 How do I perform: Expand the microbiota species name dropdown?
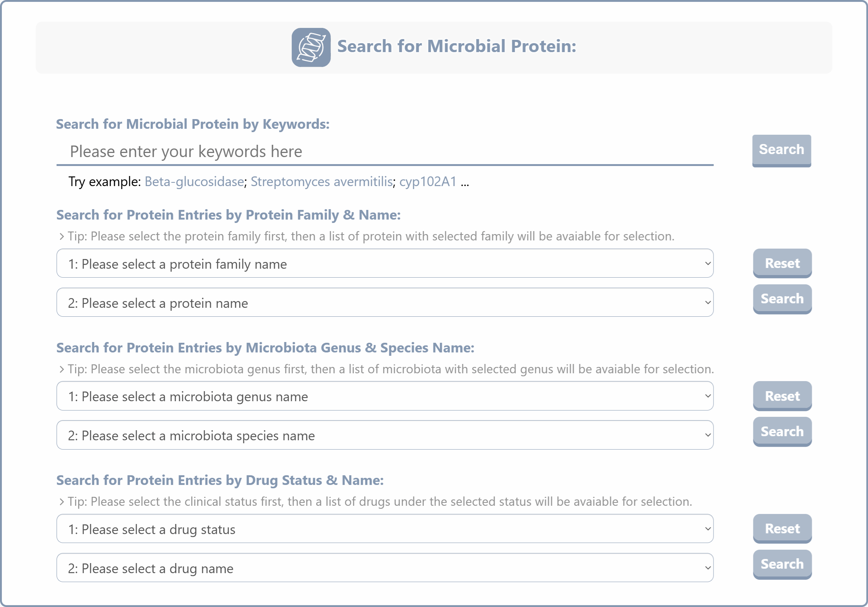coord(385,435)
